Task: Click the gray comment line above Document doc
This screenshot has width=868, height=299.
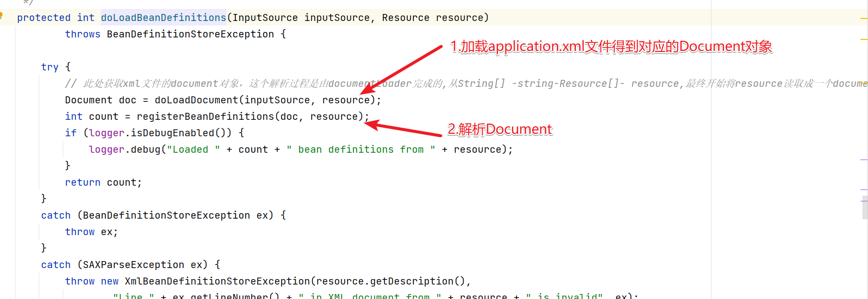Action: (466, 83)
